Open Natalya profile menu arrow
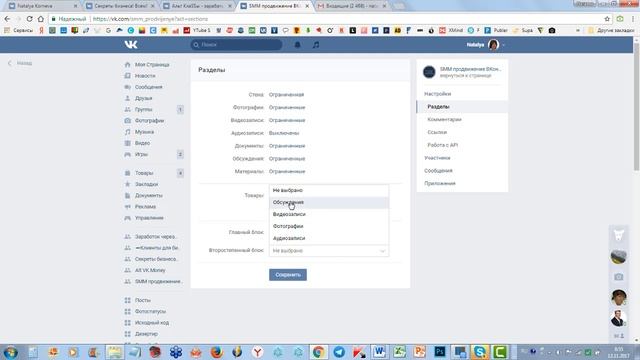 click(504, 45)
